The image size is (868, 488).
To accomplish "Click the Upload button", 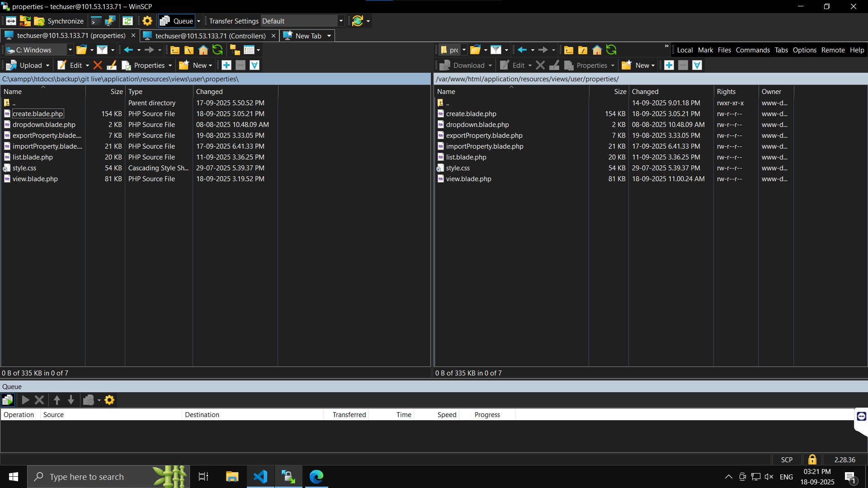I will point(26,66).
